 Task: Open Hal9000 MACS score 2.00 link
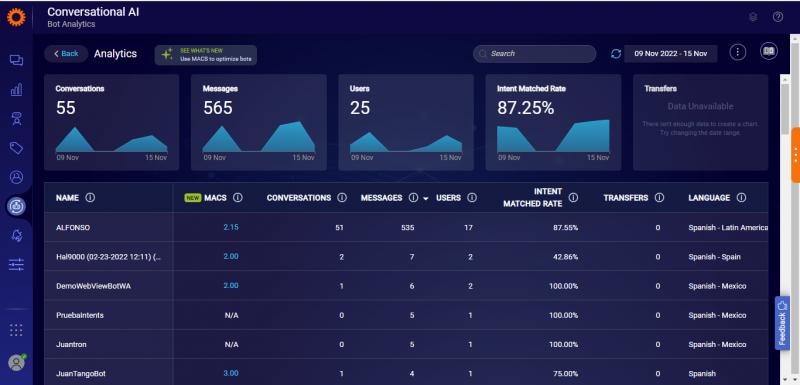231,256
